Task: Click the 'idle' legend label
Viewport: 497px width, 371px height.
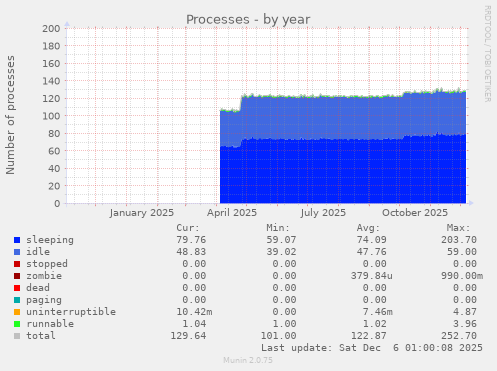Action: (38, 252)
